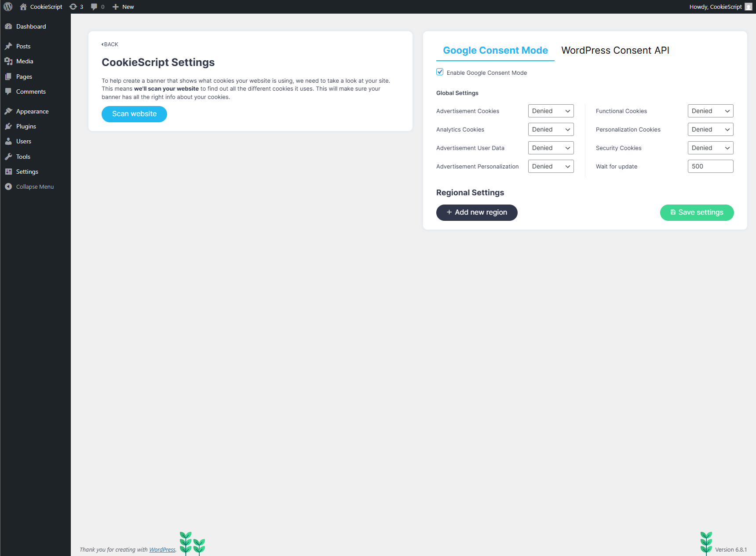
Task: Open the comments bubble icon in admin bar
Action: [x=94, y=7]
